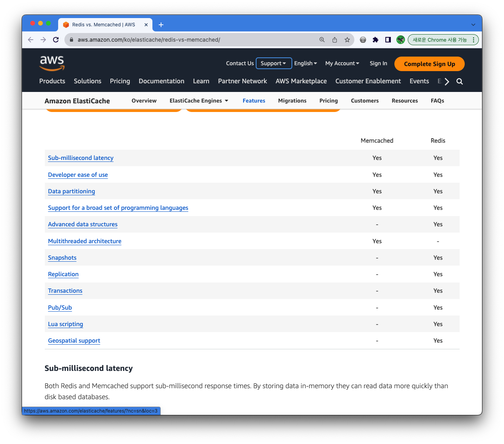Click the Redis column header
The width and height of the screenshot is (504, 444).
pyautogui.click(x=438, y=141)
